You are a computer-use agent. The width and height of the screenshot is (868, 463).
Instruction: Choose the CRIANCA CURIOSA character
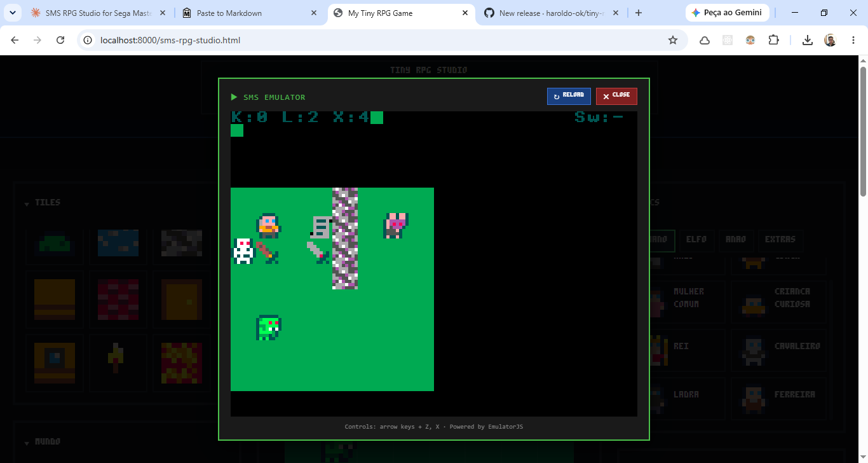coord(779,302)
